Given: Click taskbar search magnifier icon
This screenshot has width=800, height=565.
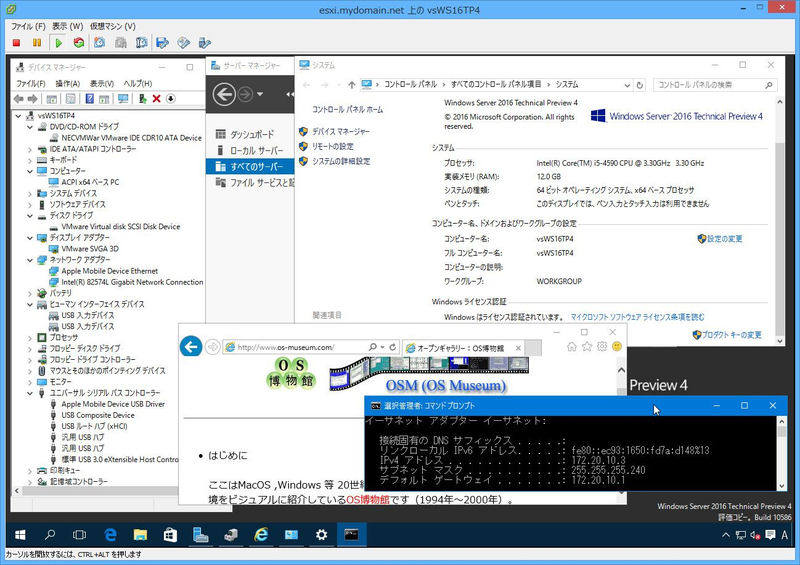Looking at the screenshot, I should click(x=50, y=534).
